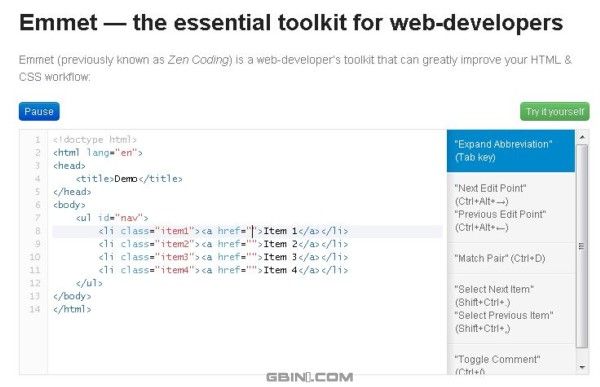Click inside the href quotes on line 8
This screenshot has height=387, width=600.
pos(253,231)
